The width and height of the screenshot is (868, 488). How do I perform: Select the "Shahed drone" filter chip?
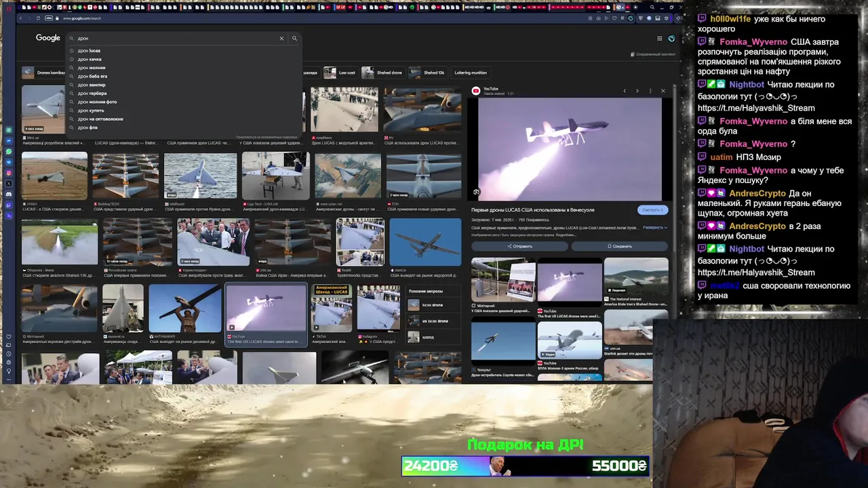coord(383,73)
